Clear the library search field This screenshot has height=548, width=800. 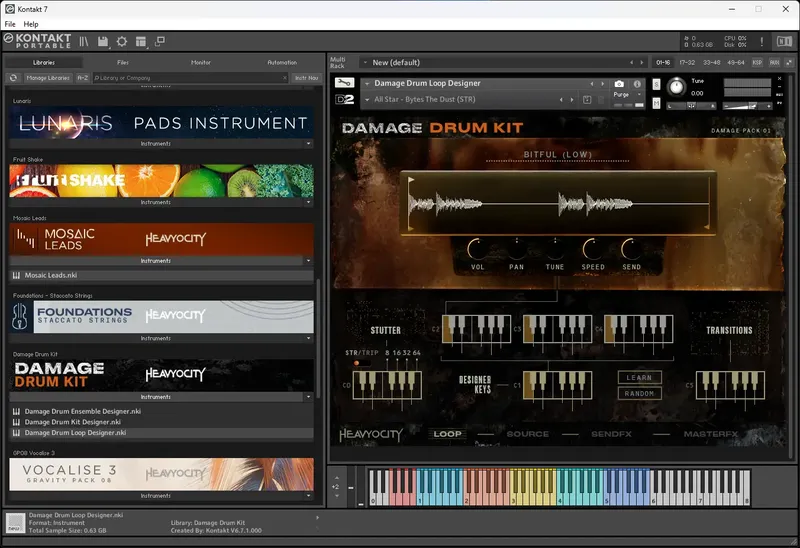pos(285,78)
